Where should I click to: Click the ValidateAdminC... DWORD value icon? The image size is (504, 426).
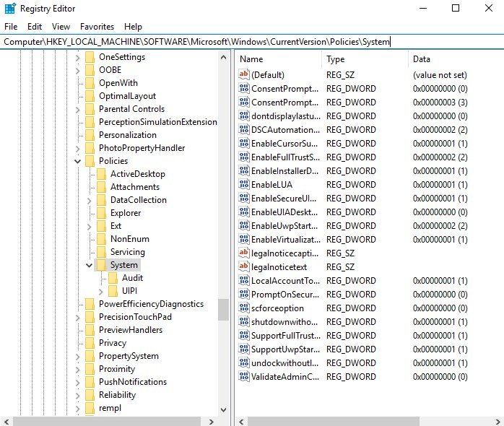pos(243,377)
